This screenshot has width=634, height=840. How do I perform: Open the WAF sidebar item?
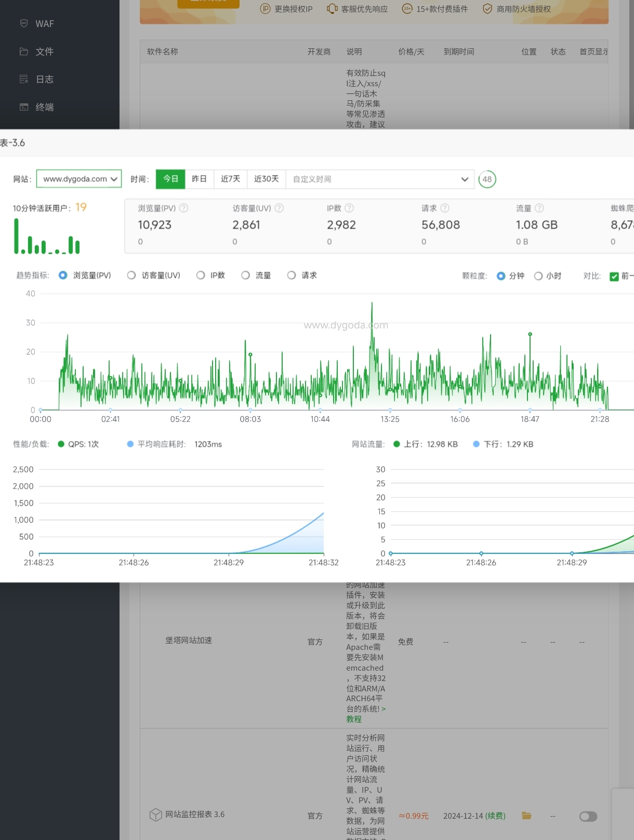44,24
